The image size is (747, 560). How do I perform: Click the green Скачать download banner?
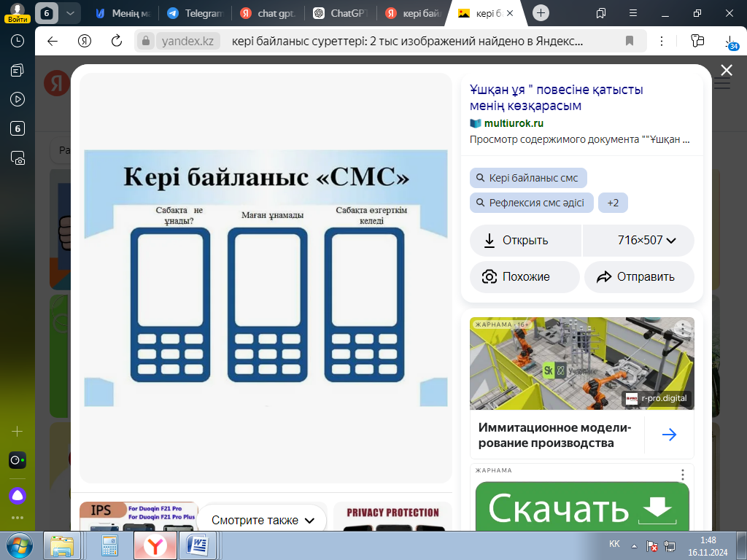coord(582,507)
